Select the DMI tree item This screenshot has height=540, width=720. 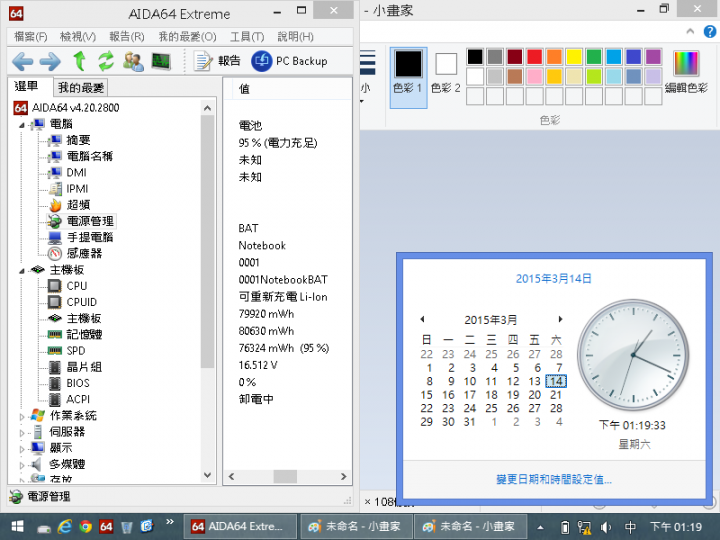click(x=76, y=172)
